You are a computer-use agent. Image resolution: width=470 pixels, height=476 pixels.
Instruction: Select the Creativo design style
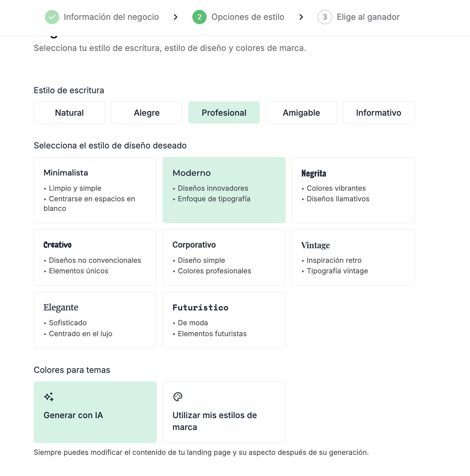[95, 257]
